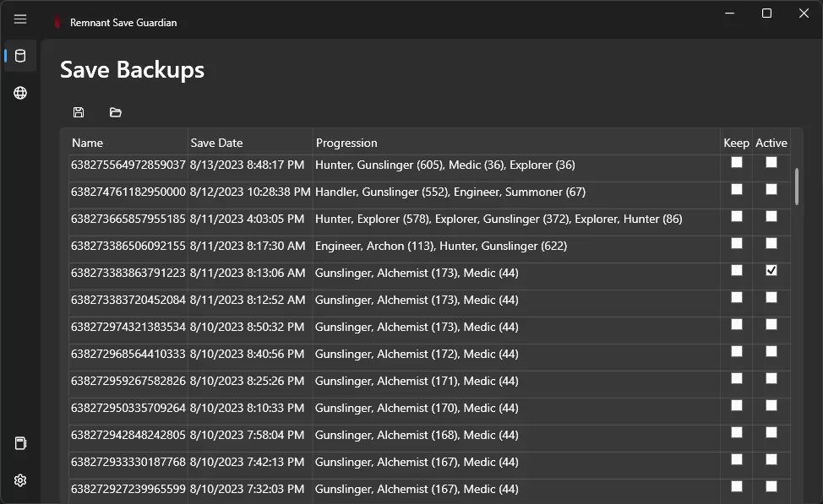Click the Remnant Save Guardian app icon
Screen dimensions: 823x504
point(57,23)
